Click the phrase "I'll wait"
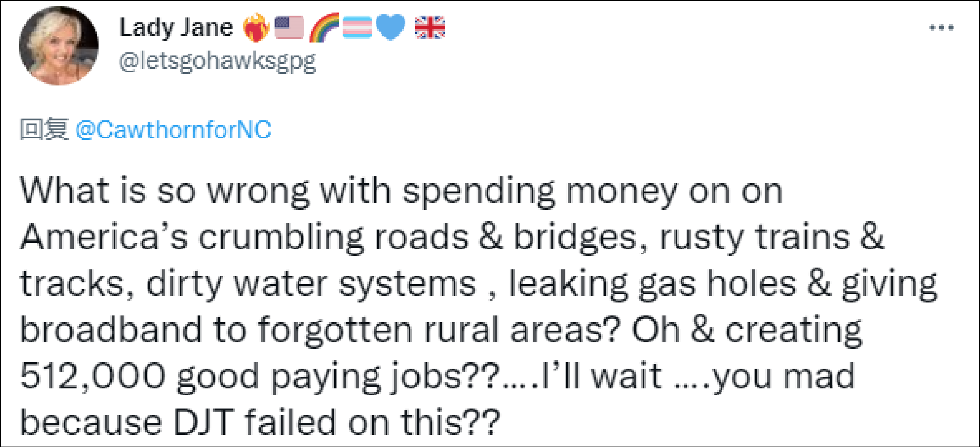Viewport: 980px width, 447px height. 601,376
